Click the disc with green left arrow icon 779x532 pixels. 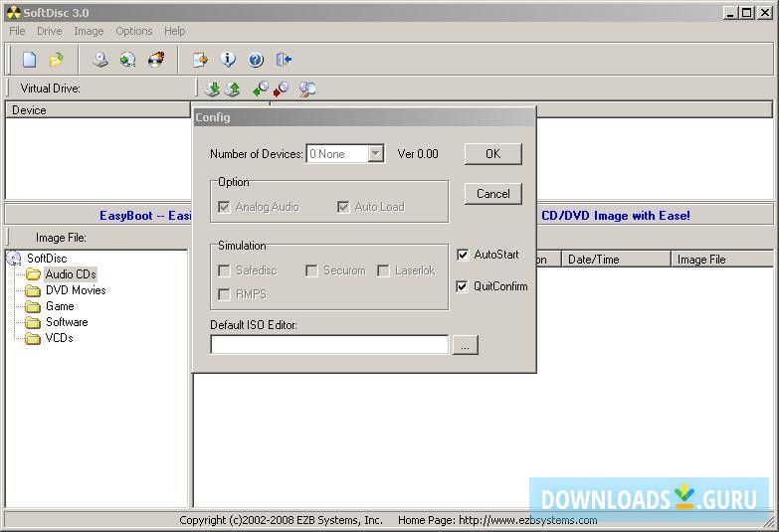pyautogui.click(x=261, y=89)
